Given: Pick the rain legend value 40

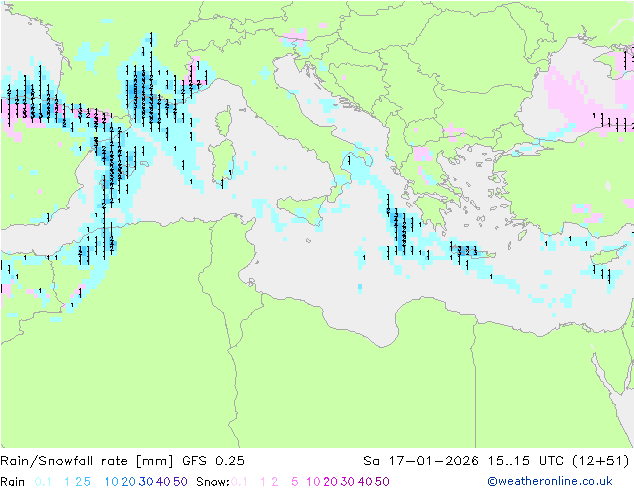Looking at the screenshot, I should point(163,482).
